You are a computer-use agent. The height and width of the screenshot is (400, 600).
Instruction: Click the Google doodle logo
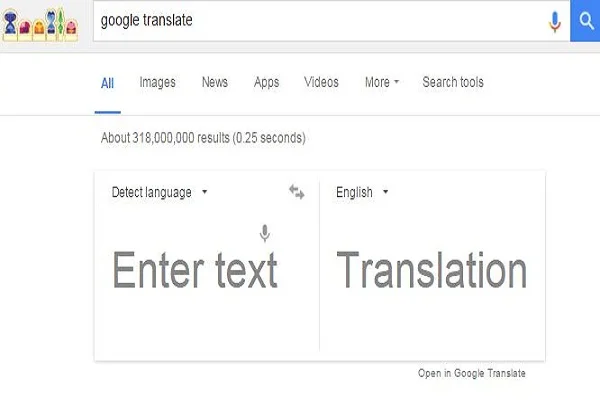[x=44, y=21]
